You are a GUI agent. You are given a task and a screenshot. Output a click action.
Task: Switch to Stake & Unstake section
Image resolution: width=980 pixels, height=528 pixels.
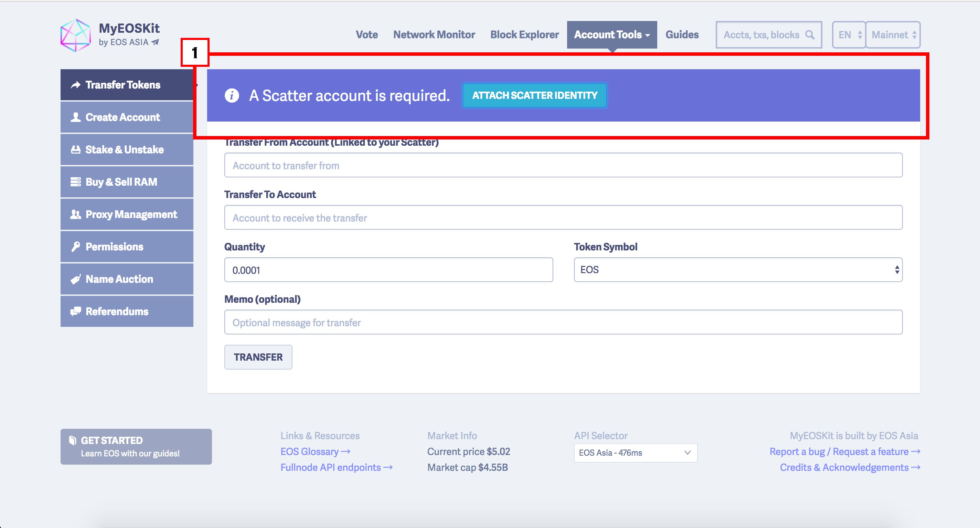coord(127,149)
